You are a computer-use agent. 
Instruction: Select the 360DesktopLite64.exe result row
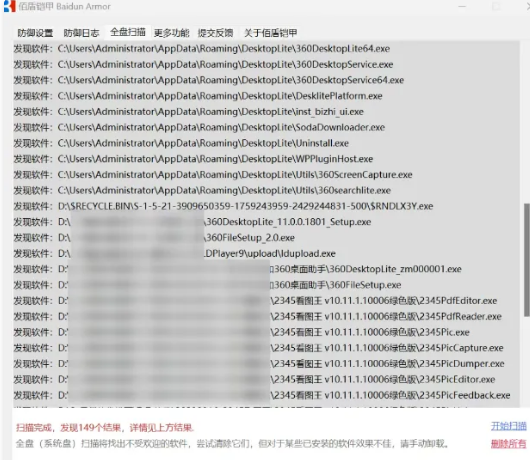[266, 49]
